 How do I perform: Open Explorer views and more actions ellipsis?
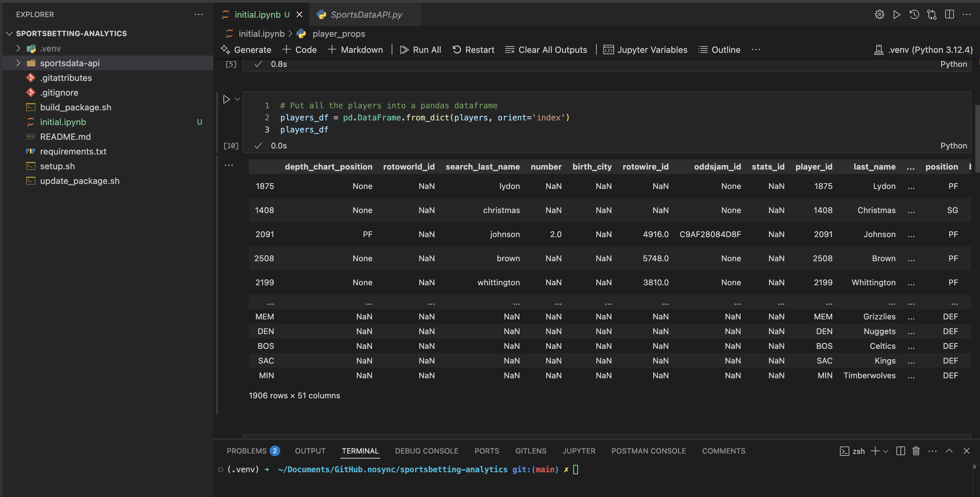[199, 15]
